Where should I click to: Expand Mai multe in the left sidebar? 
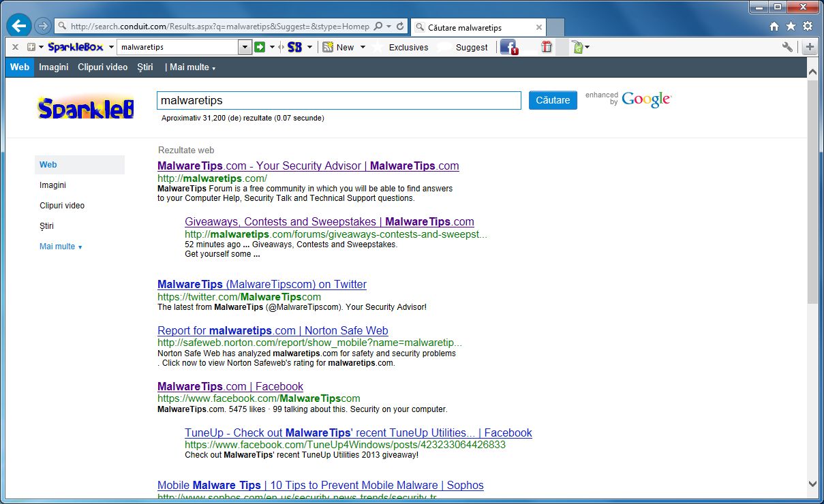[x=61, y=247]
